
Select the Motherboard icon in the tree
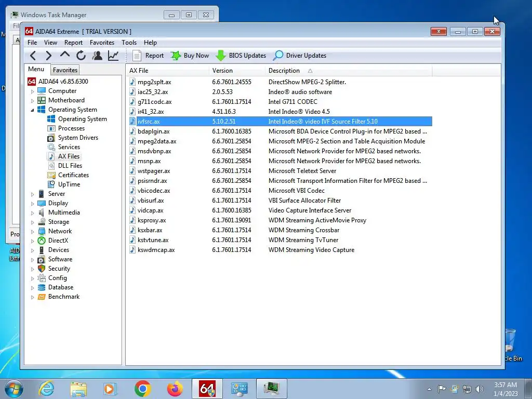click(42, 100)
